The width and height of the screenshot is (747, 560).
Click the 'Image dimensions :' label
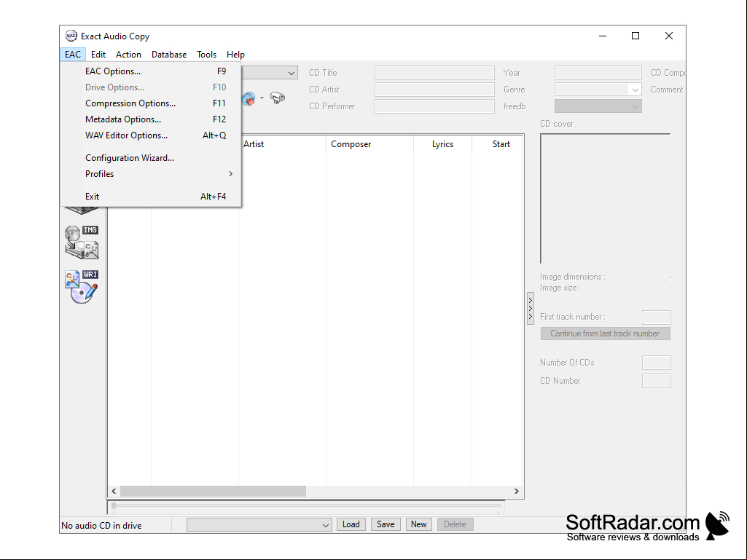tap(573, 277)
